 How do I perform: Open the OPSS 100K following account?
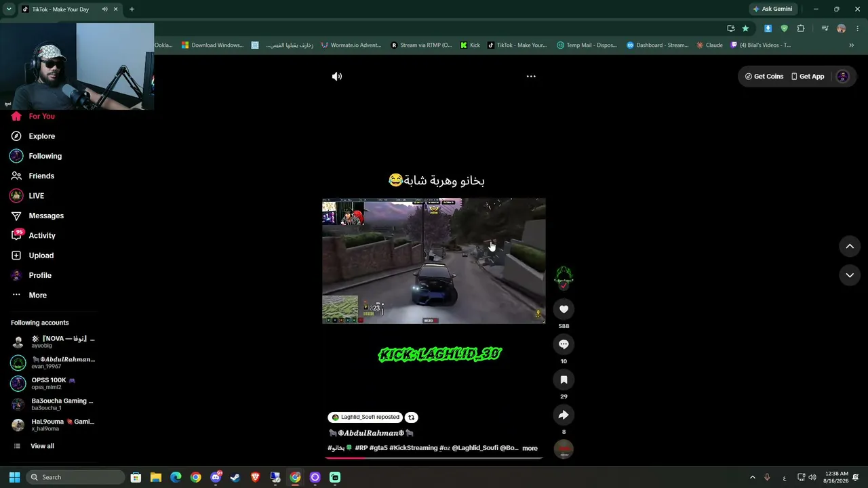(x=53, y=384)
